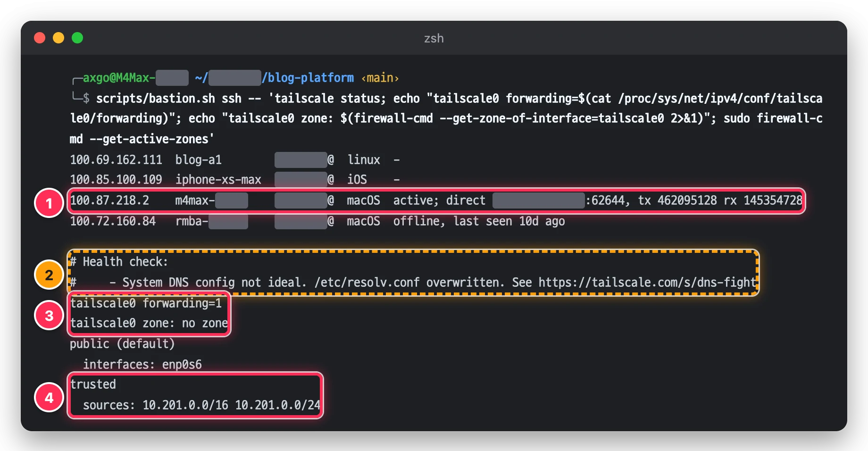
Task: Click the 'interfaces: enp0s6' line
Action: pos(142,364)
